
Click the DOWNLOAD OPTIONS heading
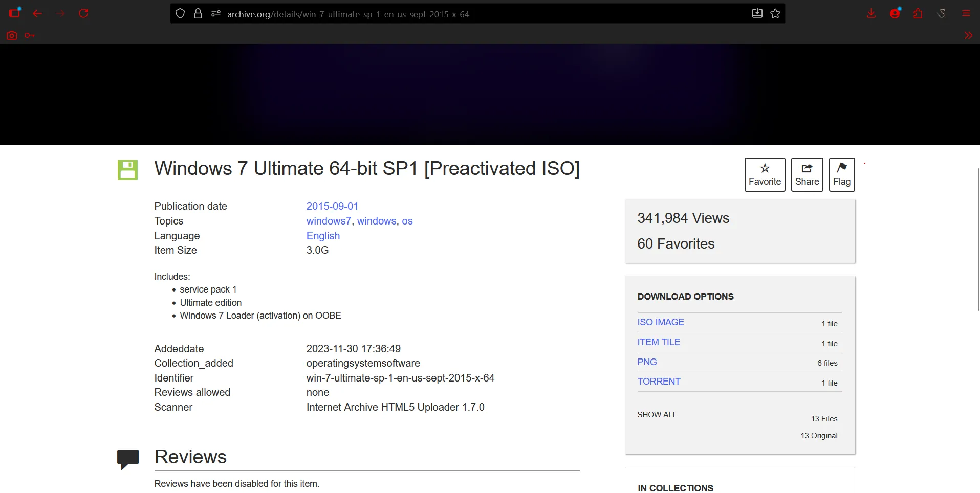pyautogui.click(x=686, y=297)
